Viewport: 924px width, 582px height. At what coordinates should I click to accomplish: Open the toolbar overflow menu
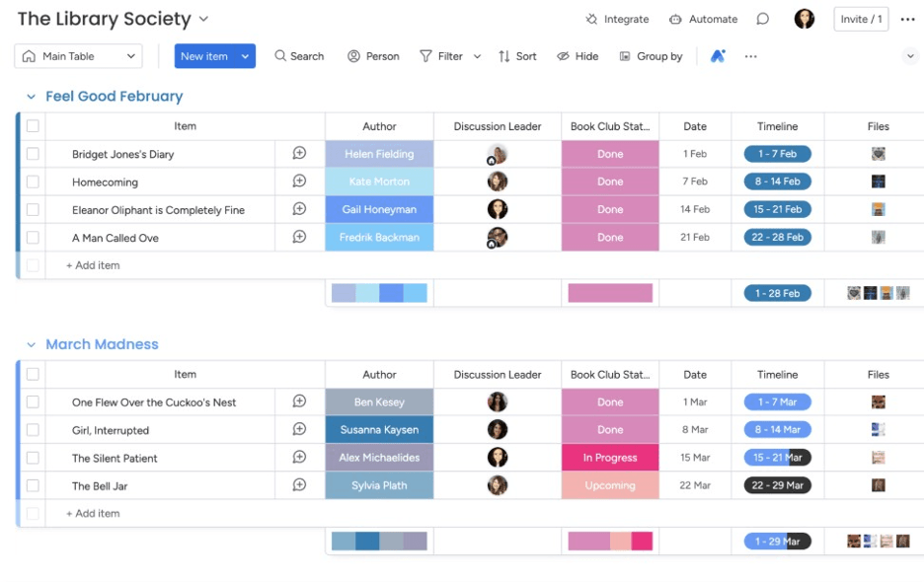pos(751,56)
